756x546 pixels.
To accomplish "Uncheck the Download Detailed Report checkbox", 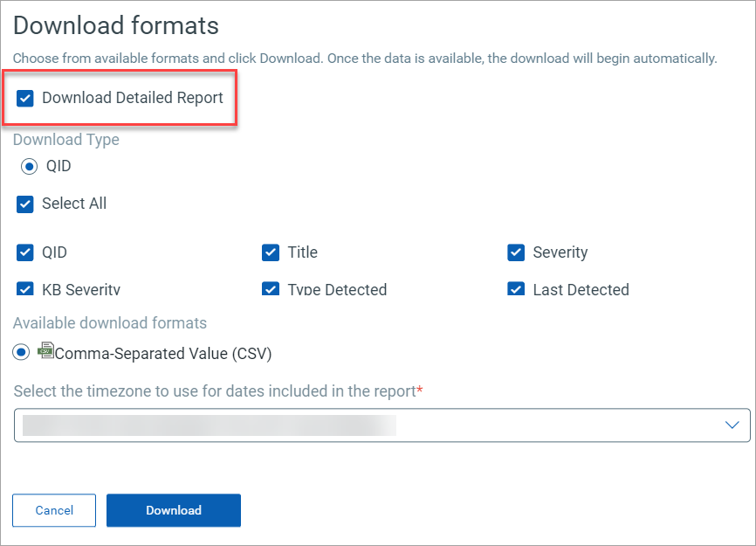I will (25, 98).
